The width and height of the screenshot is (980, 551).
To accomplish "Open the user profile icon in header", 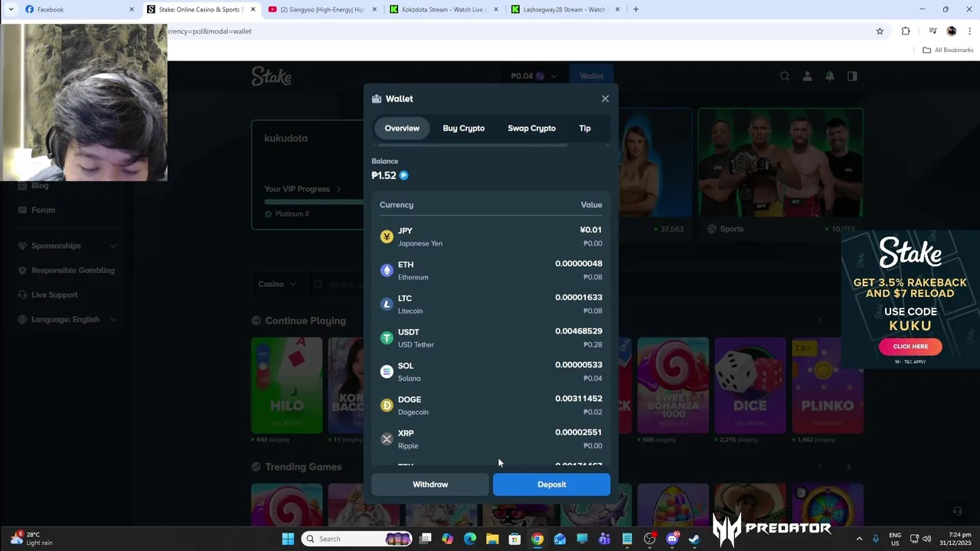I will pyautogui.click(x=807, y=77).
